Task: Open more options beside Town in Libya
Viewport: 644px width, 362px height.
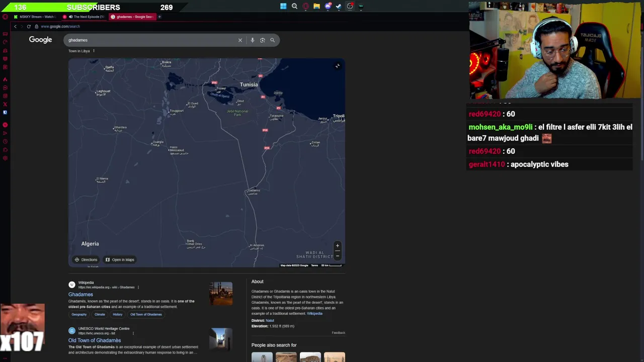Action: (94, 51)
